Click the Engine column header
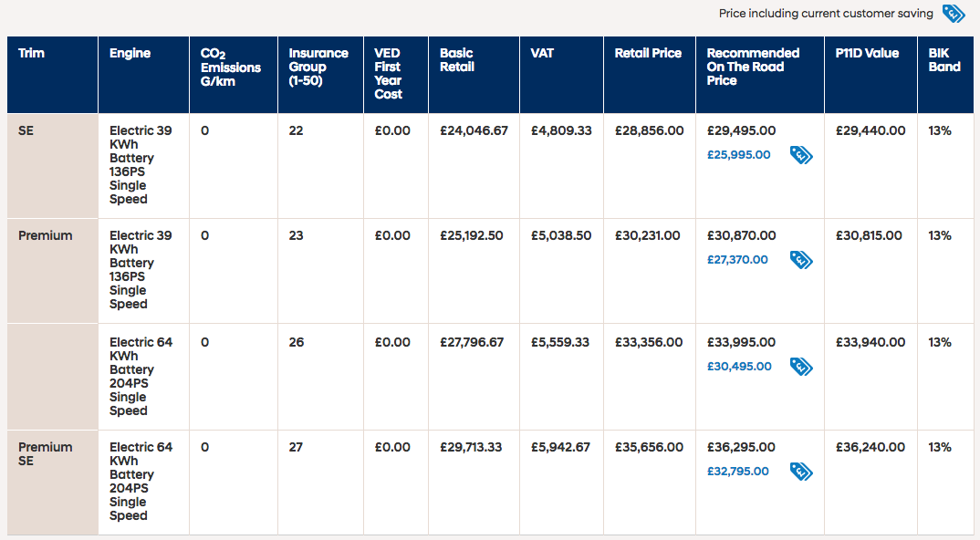 tap(130, 54)
